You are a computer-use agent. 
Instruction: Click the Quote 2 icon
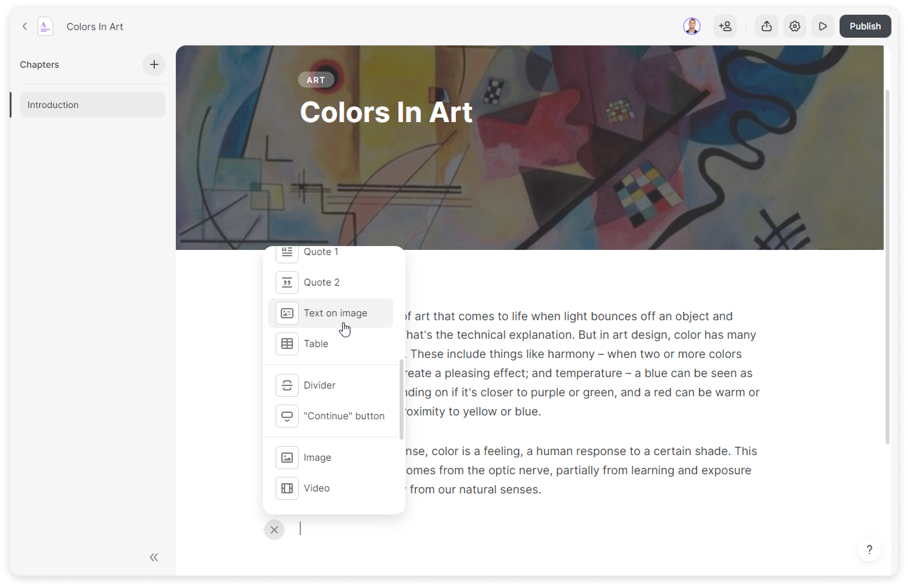[x=287, y=282]
